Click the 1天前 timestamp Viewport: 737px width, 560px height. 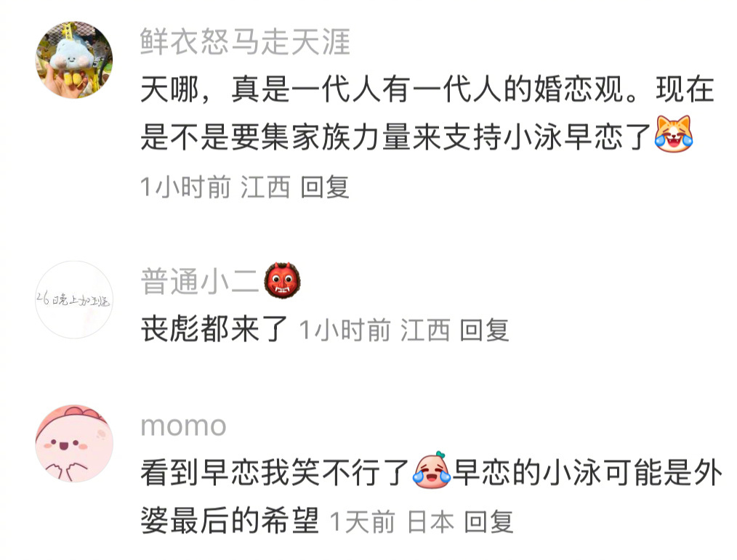(363, 522)
